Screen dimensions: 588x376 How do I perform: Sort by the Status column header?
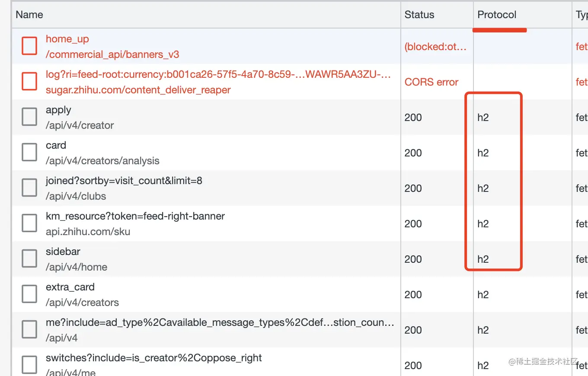[419, 15]
